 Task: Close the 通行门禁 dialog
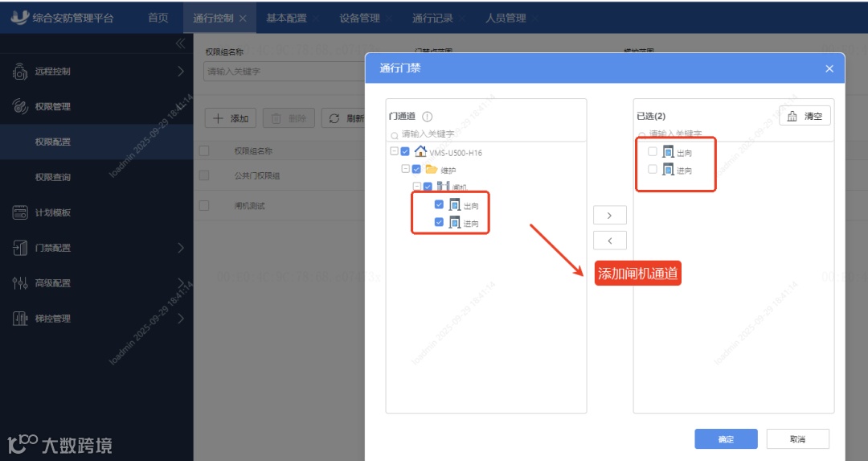tap(829, 68)
